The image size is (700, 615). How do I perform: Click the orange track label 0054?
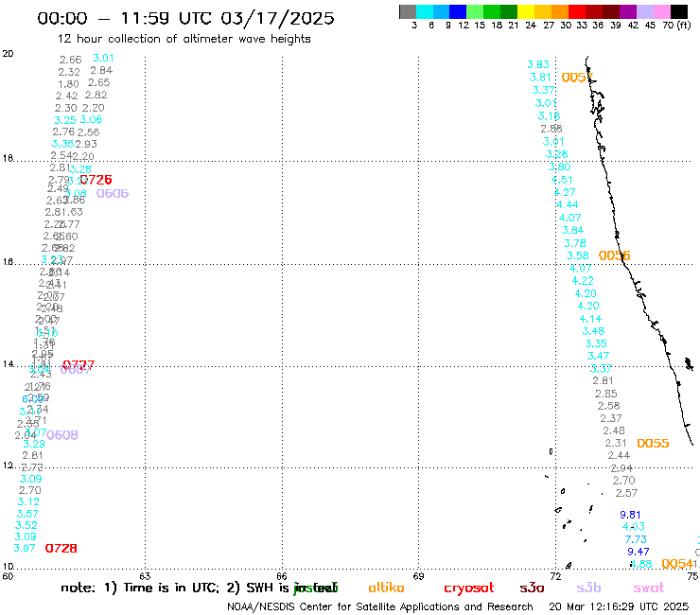[676, 564]
